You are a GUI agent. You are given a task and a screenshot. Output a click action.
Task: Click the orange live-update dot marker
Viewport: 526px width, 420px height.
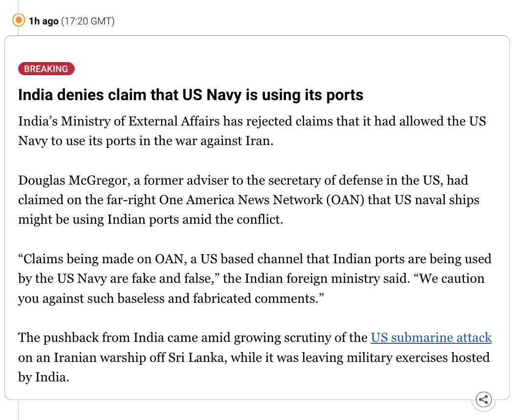click(19, 20)
